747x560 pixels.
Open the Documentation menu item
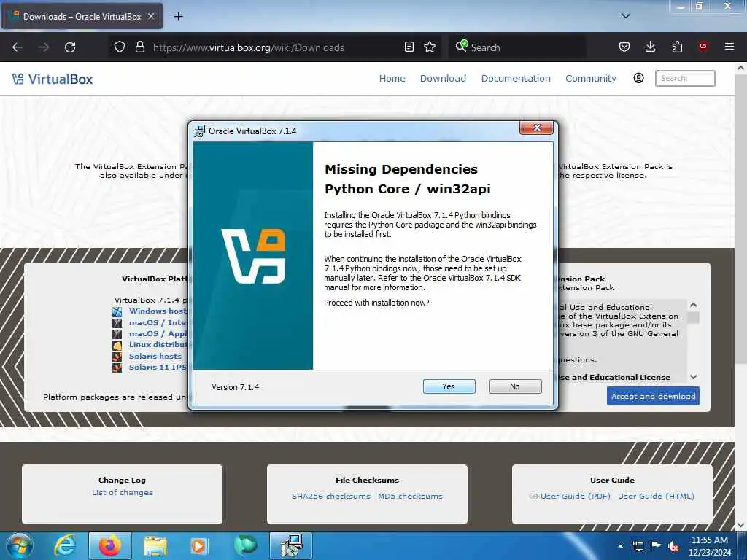pyautogui.click(x=516, y=79)
